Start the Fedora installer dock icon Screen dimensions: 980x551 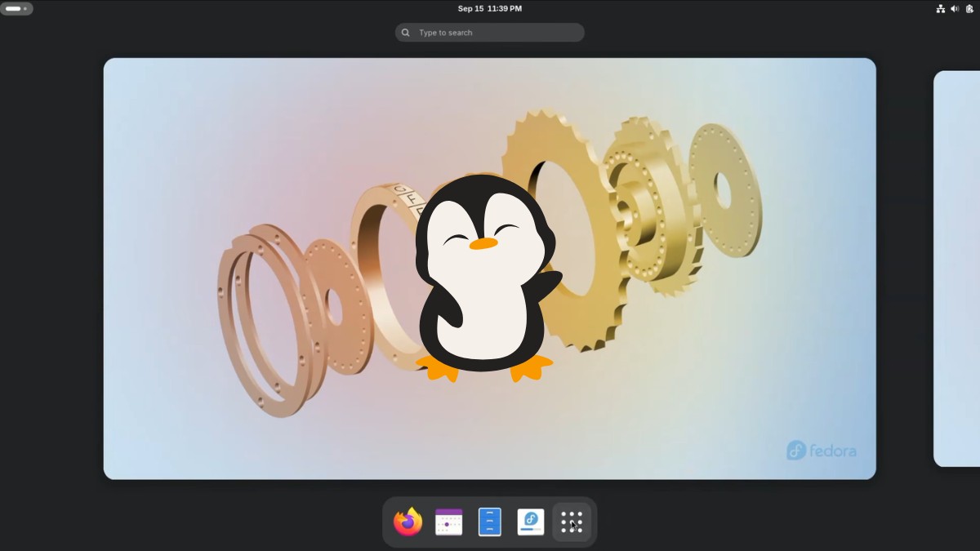(531, 522)
